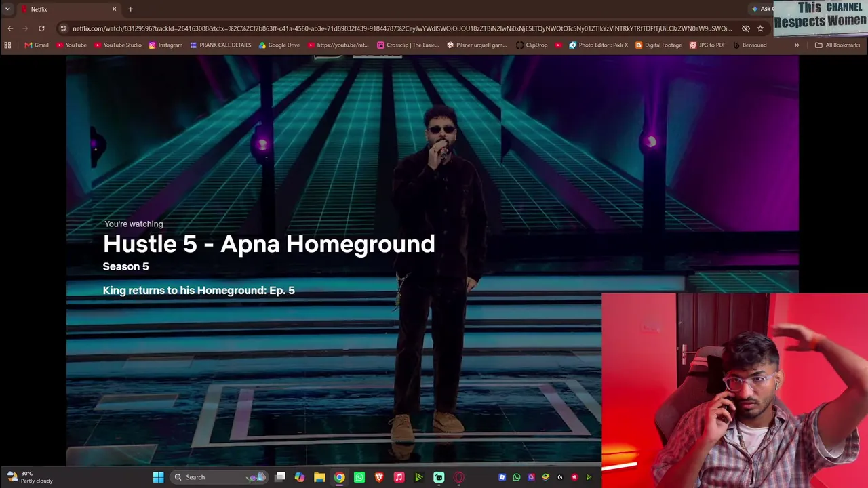Image resolution: width=868 pixels, height=488 pixels.
Task: Open the Gmail bookmark
Action: click(37, 45)
